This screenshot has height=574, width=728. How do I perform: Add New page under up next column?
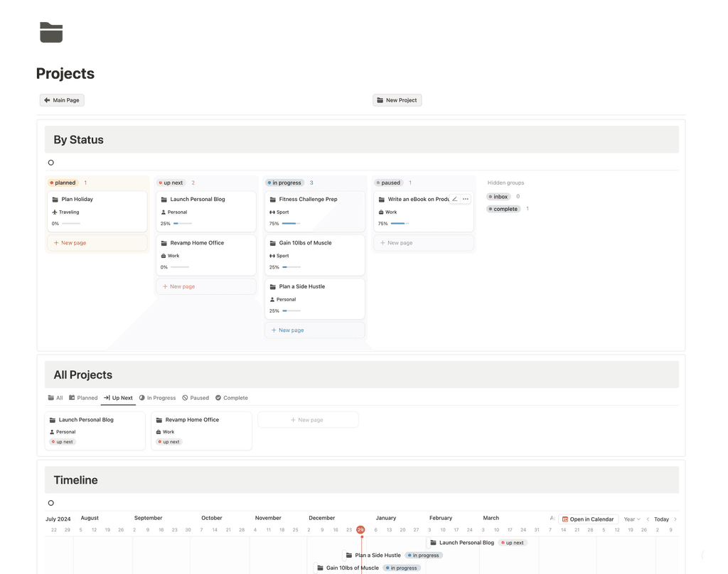coord(206,286)
